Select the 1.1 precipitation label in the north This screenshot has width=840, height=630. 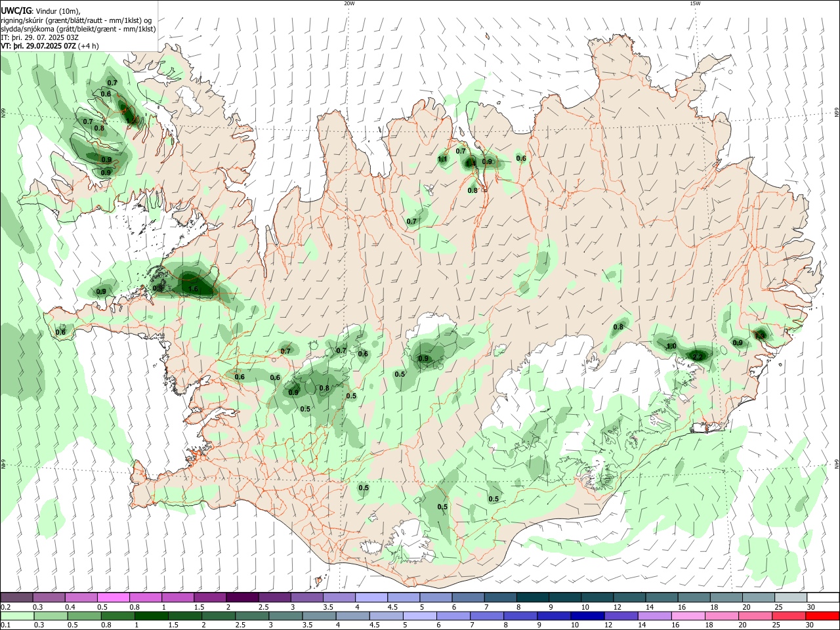442,159
